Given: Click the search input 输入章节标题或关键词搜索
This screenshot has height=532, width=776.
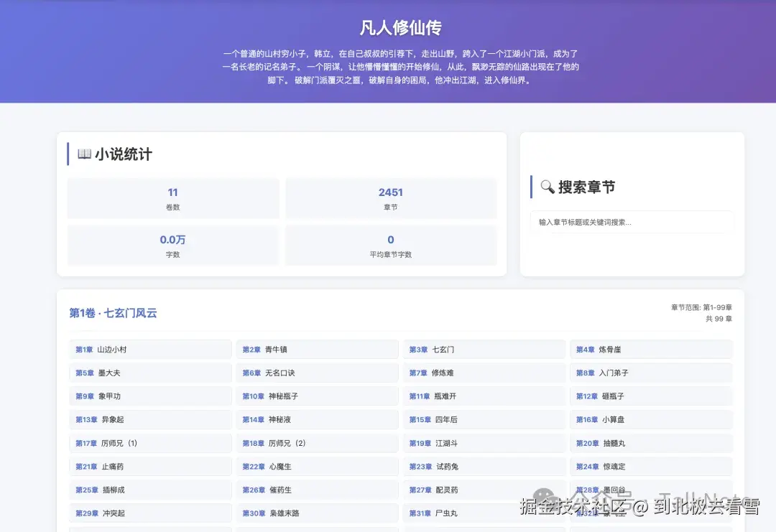Looking at the screenshot, I should 632,222.
